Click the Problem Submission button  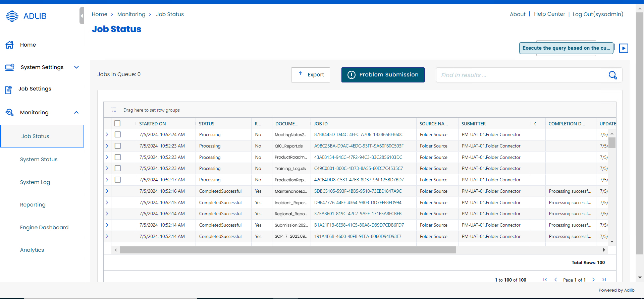(x=383, y=75)
